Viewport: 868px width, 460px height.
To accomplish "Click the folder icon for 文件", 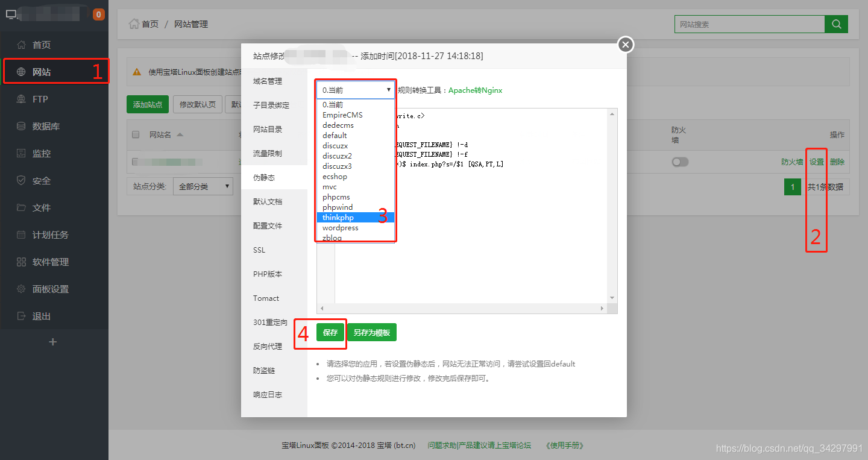I will (21, 207).
